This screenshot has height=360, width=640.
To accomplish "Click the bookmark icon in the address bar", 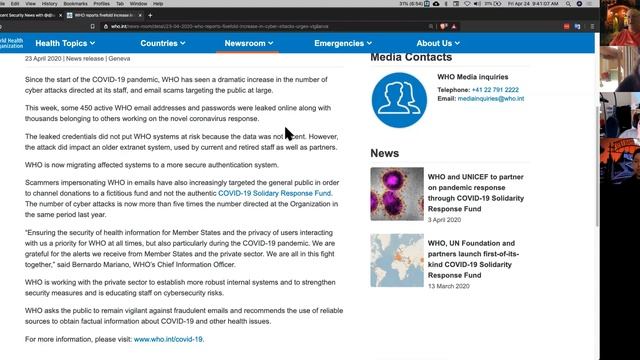I will 93,27.
